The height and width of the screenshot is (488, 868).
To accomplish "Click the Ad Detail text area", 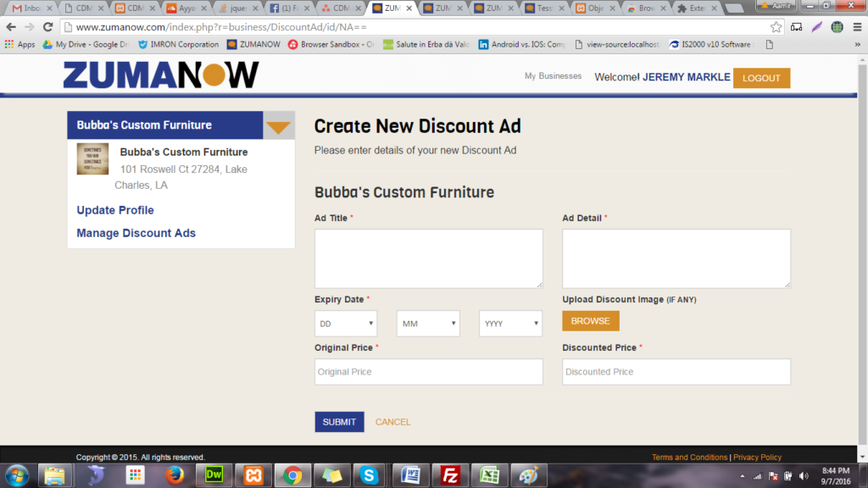I will click(676, 259).
